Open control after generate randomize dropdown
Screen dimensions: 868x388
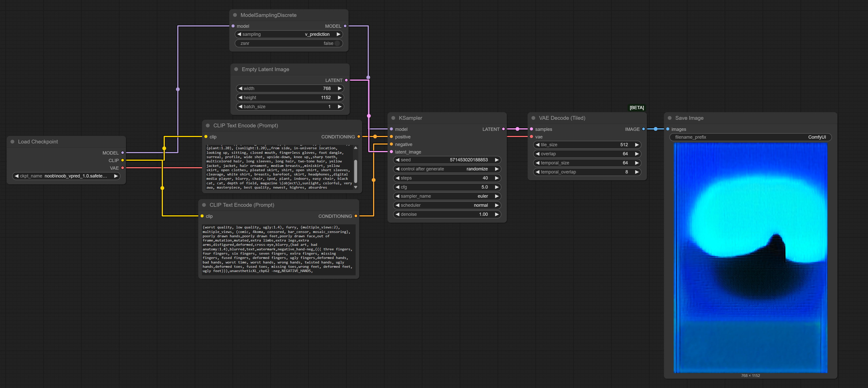(447, 169)
